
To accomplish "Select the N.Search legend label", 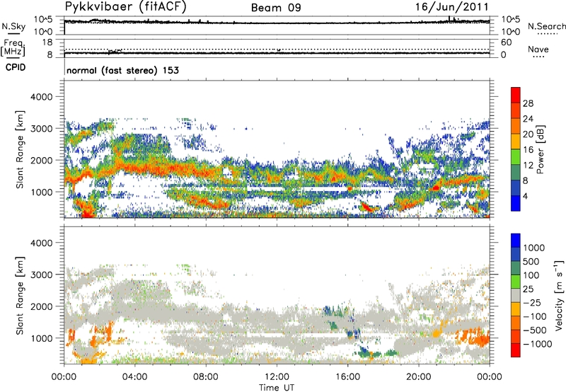I will coord(546,26).
